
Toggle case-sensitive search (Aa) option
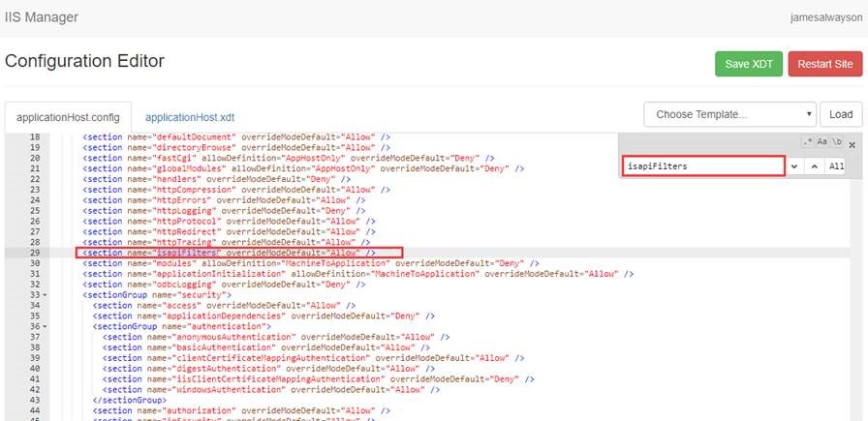click(822, 143)
